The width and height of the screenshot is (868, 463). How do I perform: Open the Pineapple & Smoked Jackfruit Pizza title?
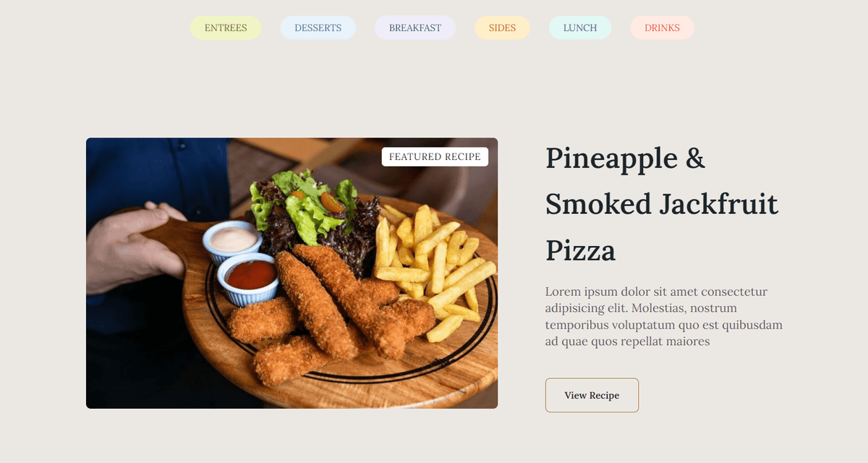coord(662,205)
